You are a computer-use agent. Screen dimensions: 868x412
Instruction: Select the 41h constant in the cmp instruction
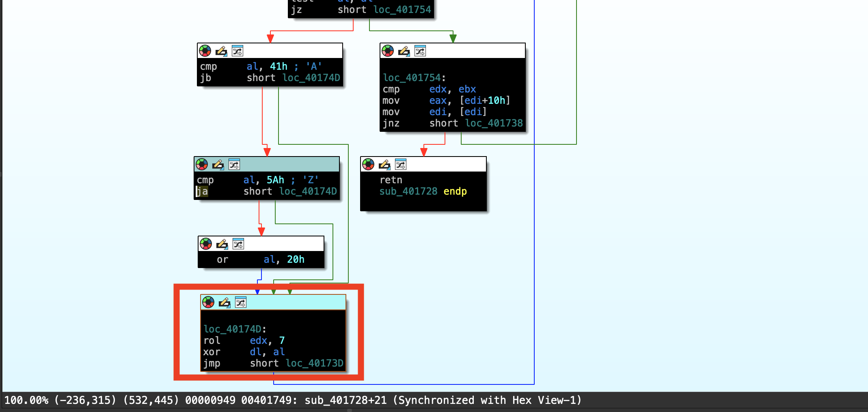tap(279, 67)
